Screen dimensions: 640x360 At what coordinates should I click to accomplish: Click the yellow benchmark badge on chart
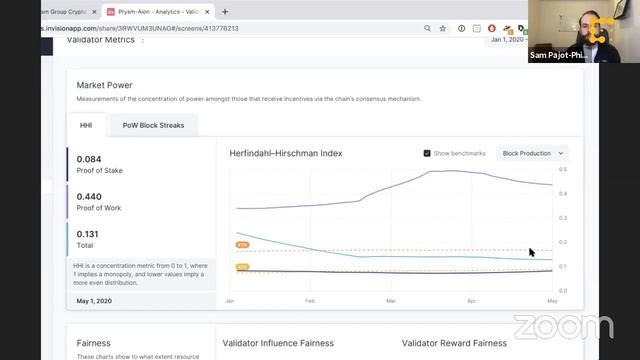[242, 267]
